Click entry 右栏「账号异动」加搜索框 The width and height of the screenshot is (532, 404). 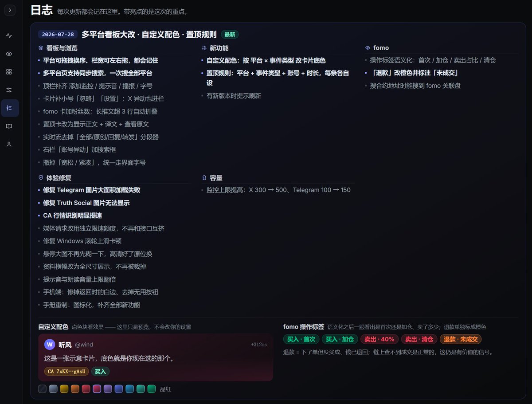pos(79,150)
